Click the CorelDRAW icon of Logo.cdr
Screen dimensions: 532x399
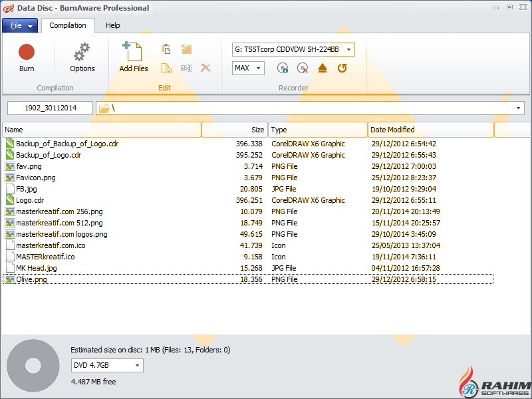[10, 200]
